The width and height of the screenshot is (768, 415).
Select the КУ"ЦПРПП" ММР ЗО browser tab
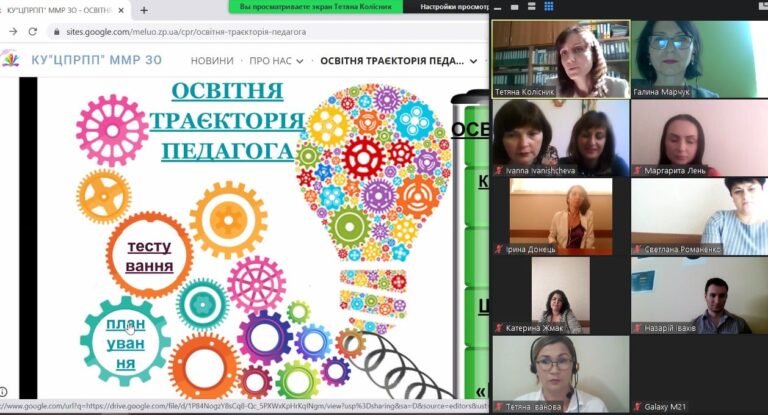tap(62, 10)
